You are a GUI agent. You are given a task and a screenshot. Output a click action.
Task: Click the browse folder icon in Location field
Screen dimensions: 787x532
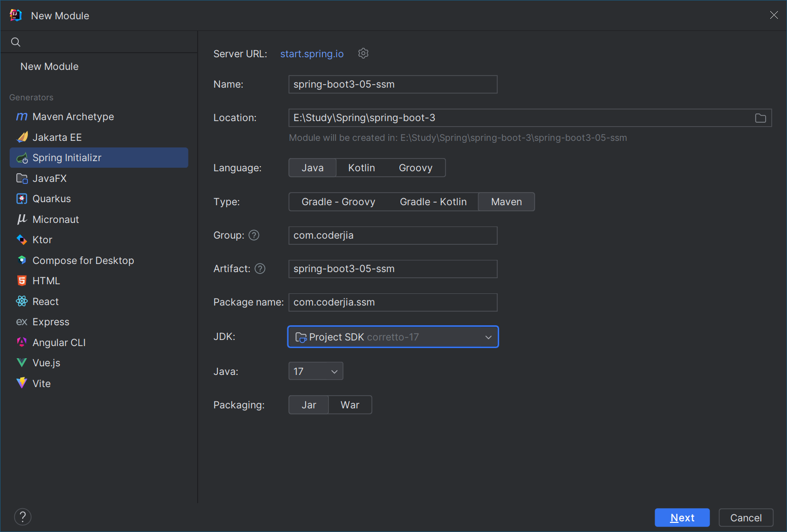(760, 118)
